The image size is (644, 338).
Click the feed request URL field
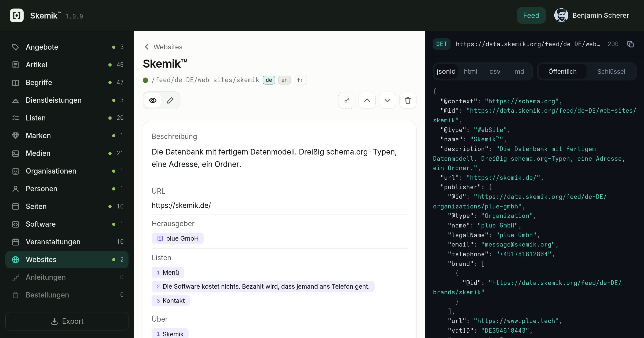tap(528, 44)
